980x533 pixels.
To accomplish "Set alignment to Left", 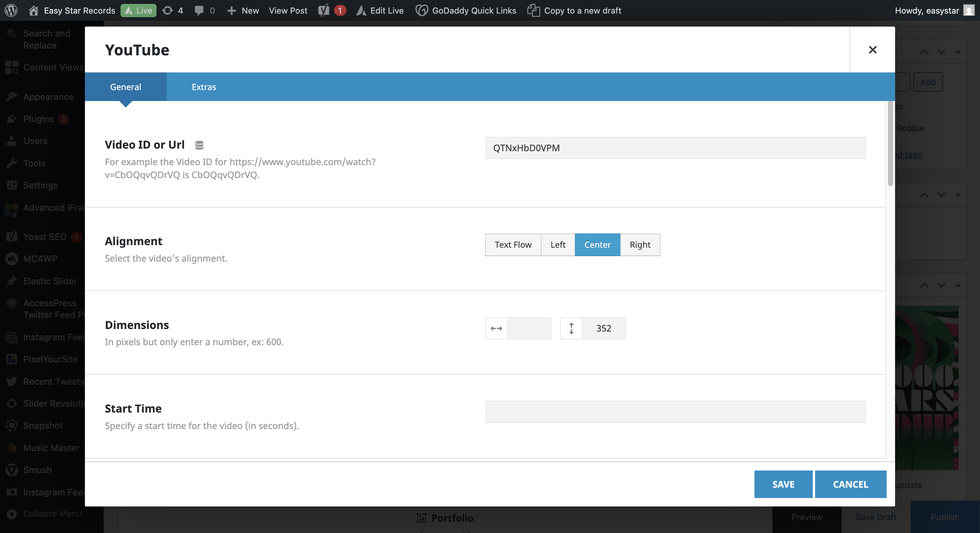I will 558,244.
